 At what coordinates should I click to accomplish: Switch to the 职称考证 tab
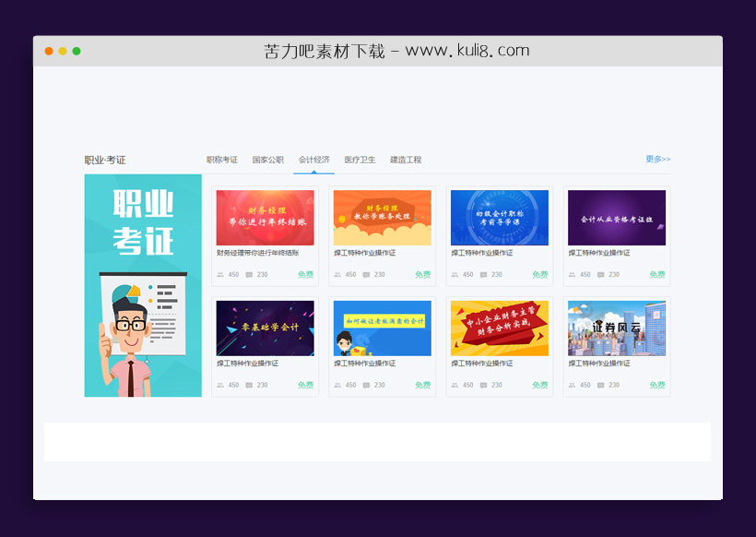(x=221, y=160)
